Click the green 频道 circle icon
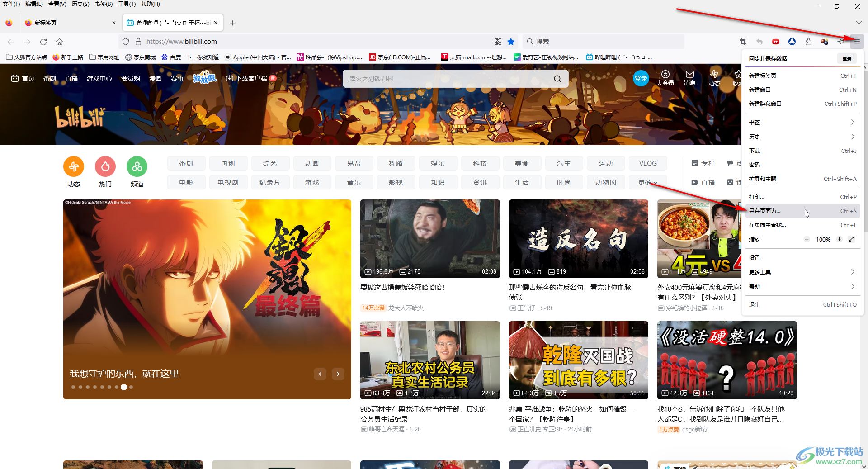The width and height of the screenshot is (868, 469). 137,167
